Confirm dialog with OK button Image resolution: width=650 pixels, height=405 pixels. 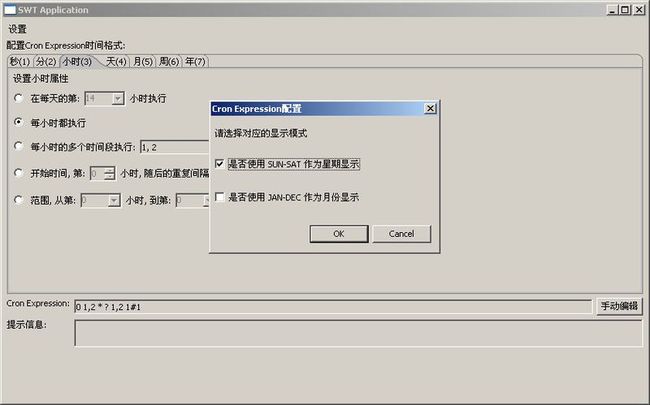(339, 234)
